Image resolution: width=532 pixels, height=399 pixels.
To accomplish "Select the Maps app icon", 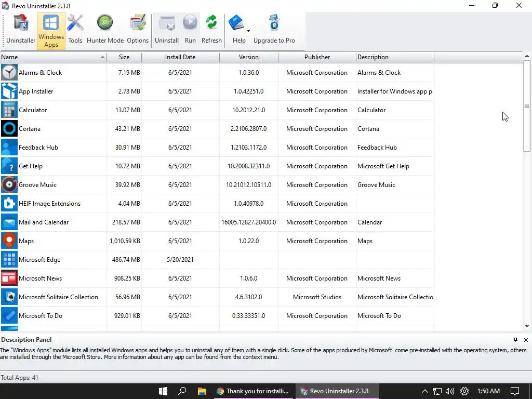I will [x=9, y=241].
